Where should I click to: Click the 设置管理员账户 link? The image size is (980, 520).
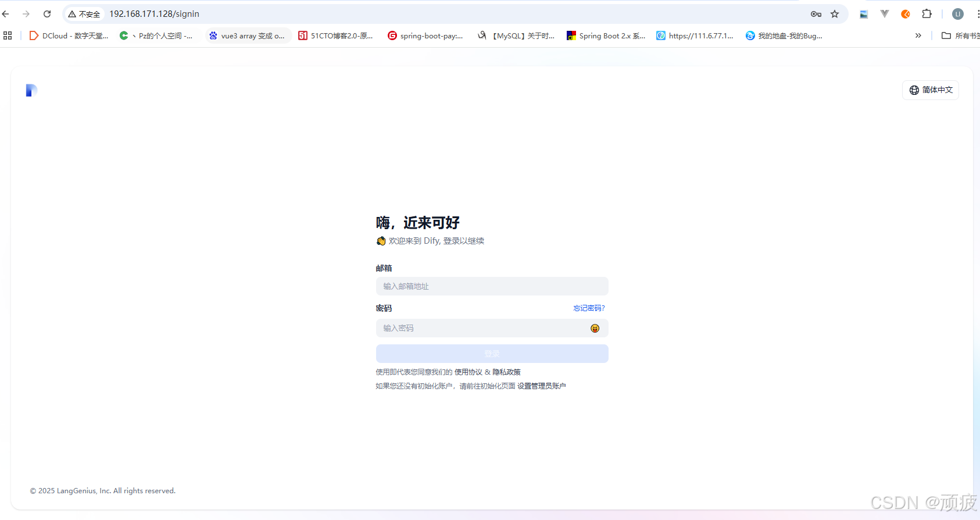click(x=542, y=386)
